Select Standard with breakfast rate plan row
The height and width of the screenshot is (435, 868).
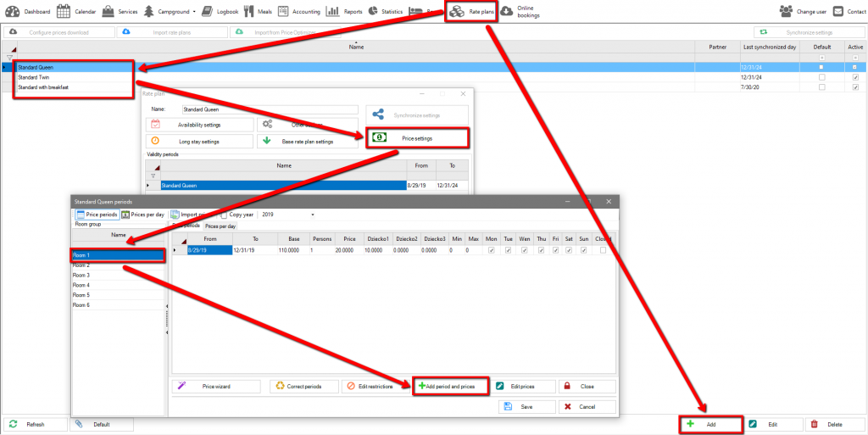coord(356,87)
